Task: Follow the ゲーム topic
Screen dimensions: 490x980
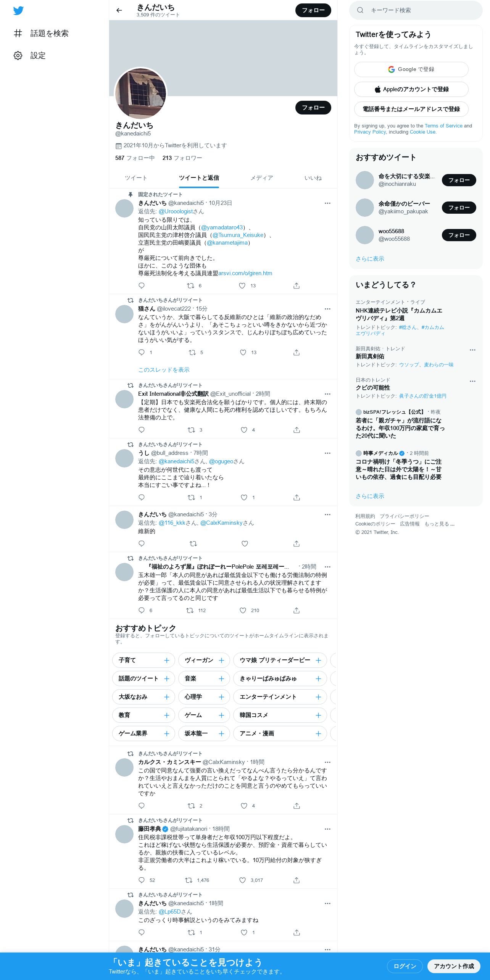Action: [221, 715]
